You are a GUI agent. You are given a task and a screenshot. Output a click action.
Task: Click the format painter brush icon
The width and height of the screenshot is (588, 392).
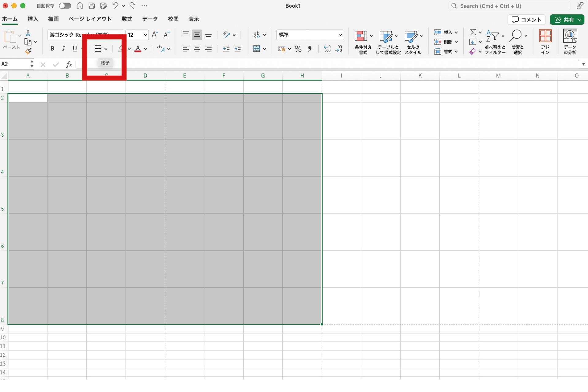tap(28, 51)
